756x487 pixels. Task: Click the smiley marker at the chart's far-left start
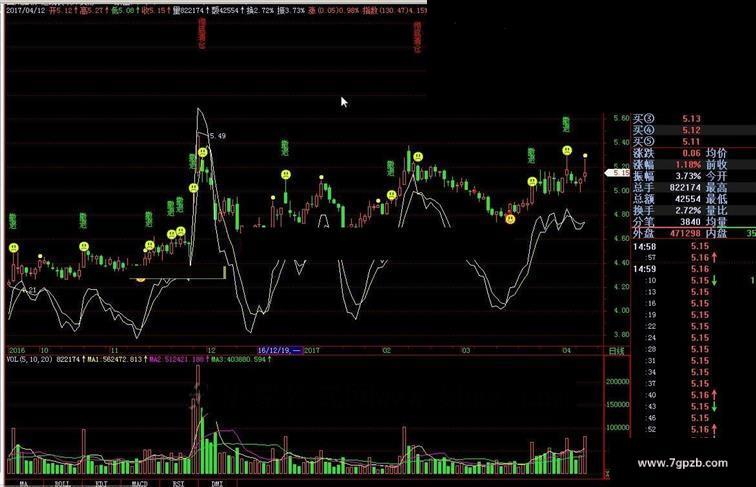click(x=14, y=248)
